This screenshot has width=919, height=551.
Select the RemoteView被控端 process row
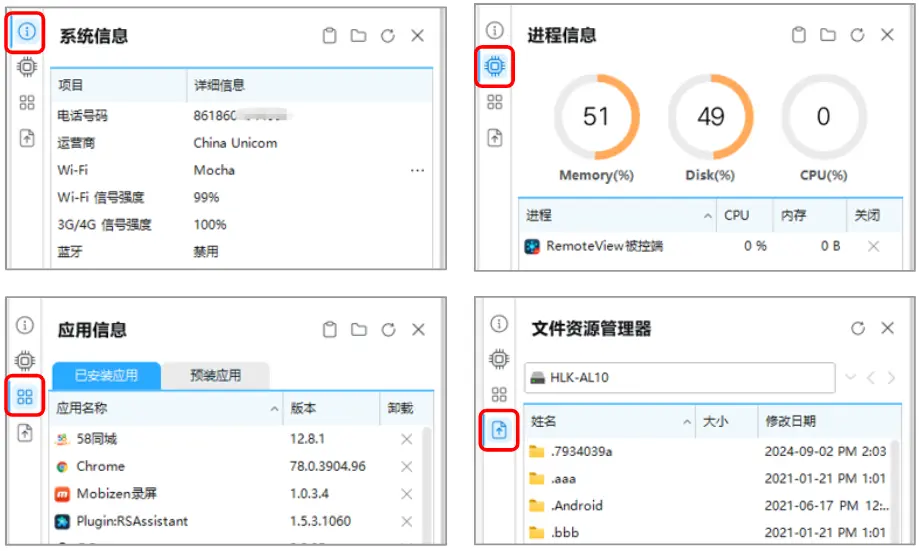pos(710,246)
